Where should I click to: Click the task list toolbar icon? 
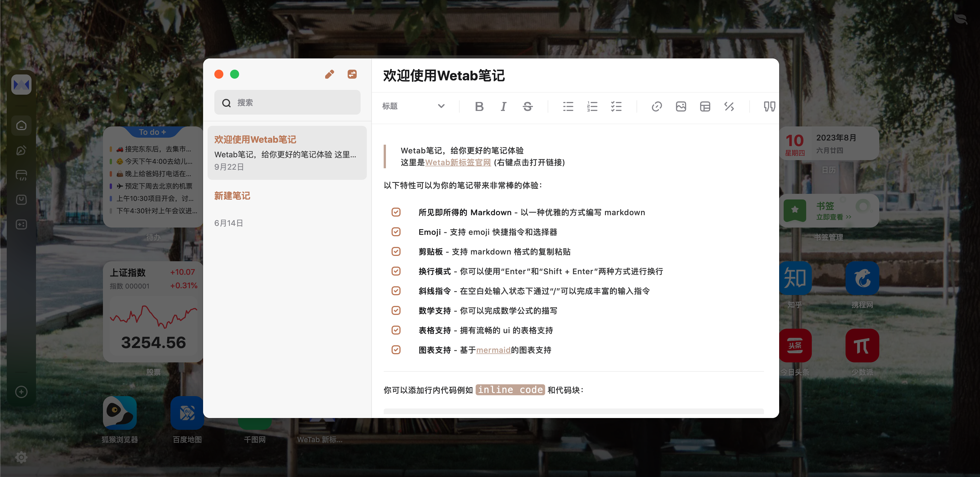616,106
